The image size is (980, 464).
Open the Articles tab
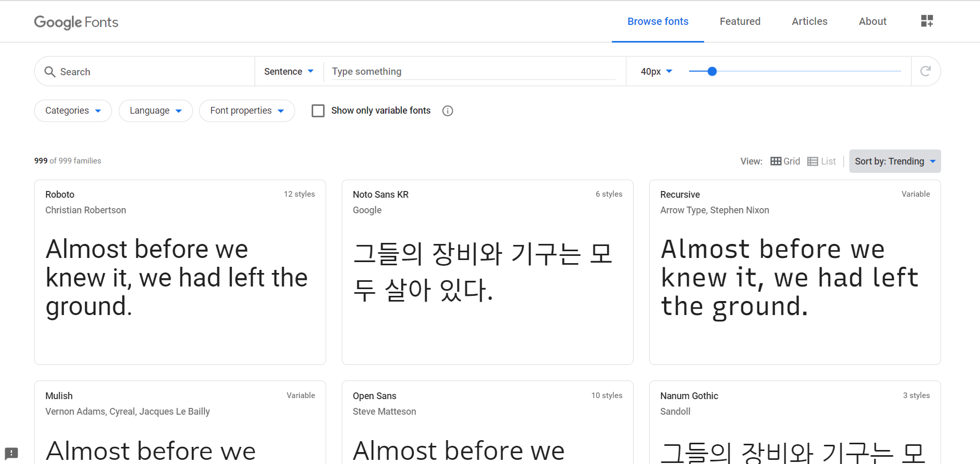809,21
